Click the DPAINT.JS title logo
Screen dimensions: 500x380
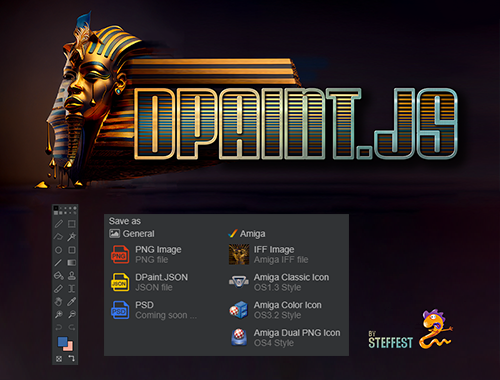(x=296, y=123)
